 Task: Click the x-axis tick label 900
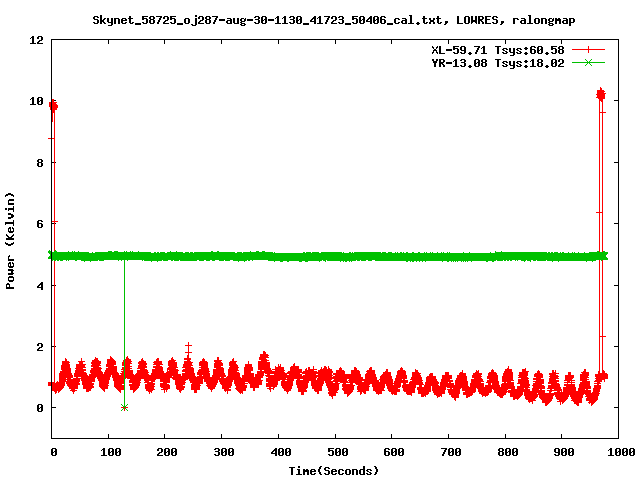pyautogui.click(x=562, y=452)
